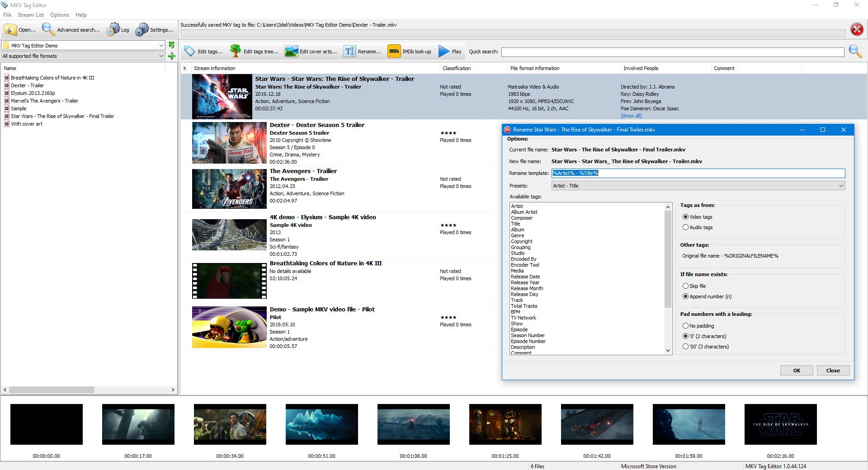Click the Stream information column header
The image size is (868, 470).
pyautogui.click(x=315, y=68)
